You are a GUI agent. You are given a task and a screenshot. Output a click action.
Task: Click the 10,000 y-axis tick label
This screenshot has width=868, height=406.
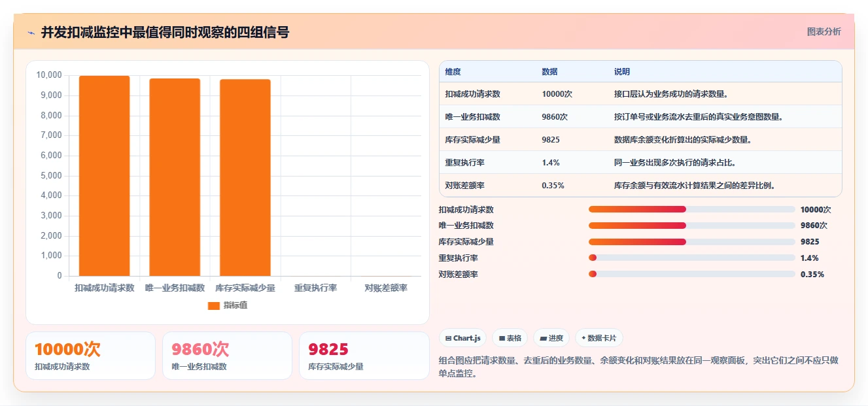point(49,75)
